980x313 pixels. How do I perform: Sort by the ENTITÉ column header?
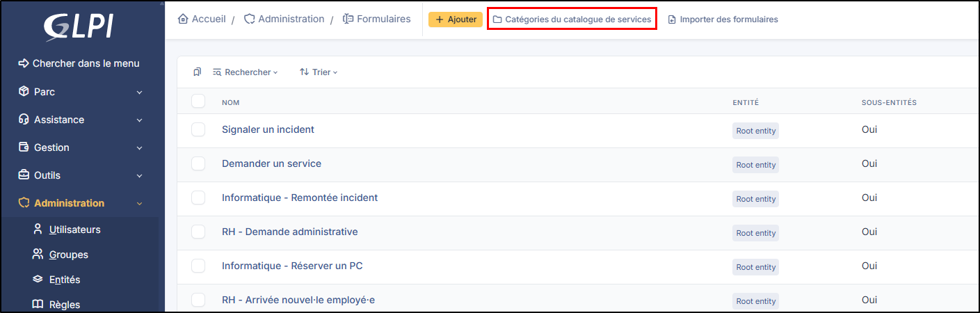pos(746,102)
